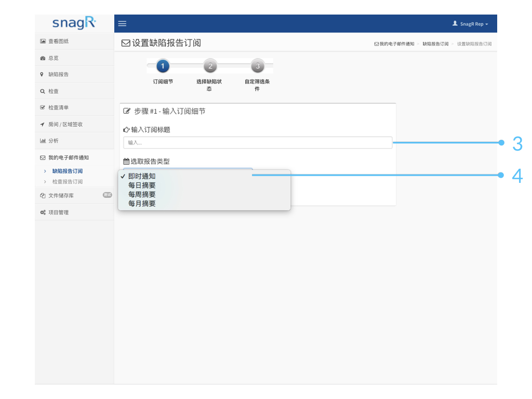Image resolution: width=532 pixels, height=399 pixels.
Task: Click the envelope icon in the page title
Action: click(x=126, y=43)
